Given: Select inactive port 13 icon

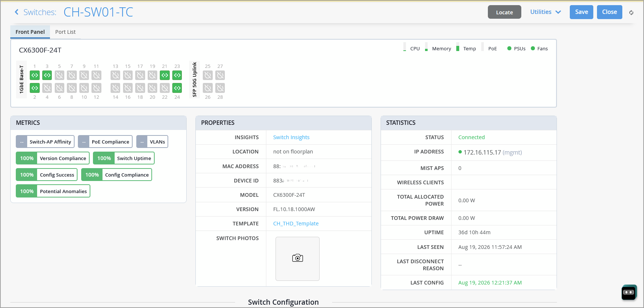Looking at the screenshot, I should click(115, 75).
